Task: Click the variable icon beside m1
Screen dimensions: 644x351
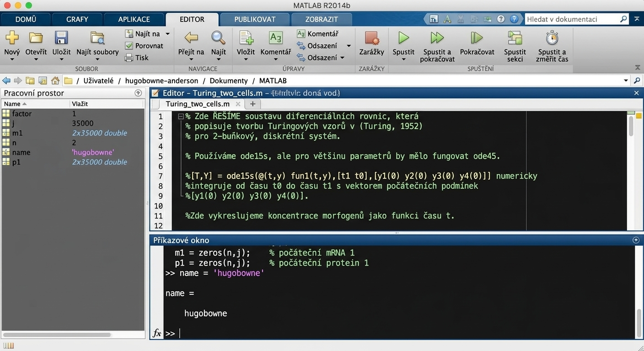Action: (x=6, y=133)
